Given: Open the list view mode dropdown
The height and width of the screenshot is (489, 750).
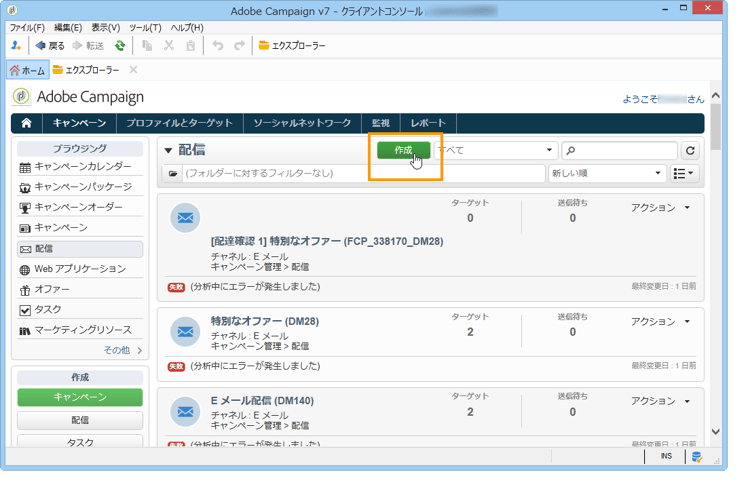Looking at the screenshot, I should [x=684, y=173].
